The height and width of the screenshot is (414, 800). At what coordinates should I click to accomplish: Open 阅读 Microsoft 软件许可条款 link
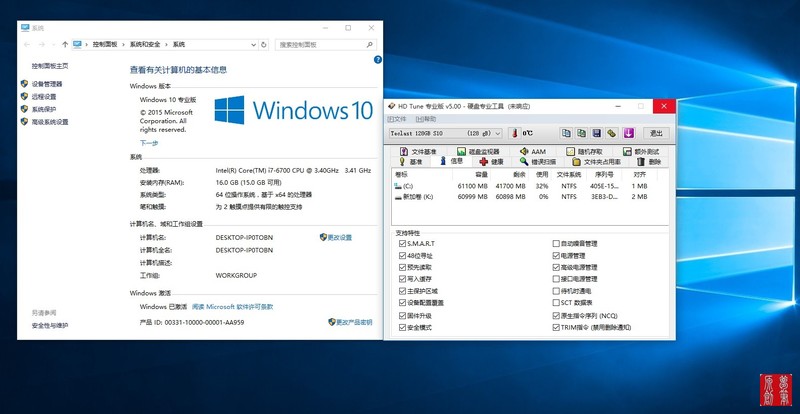233,307
